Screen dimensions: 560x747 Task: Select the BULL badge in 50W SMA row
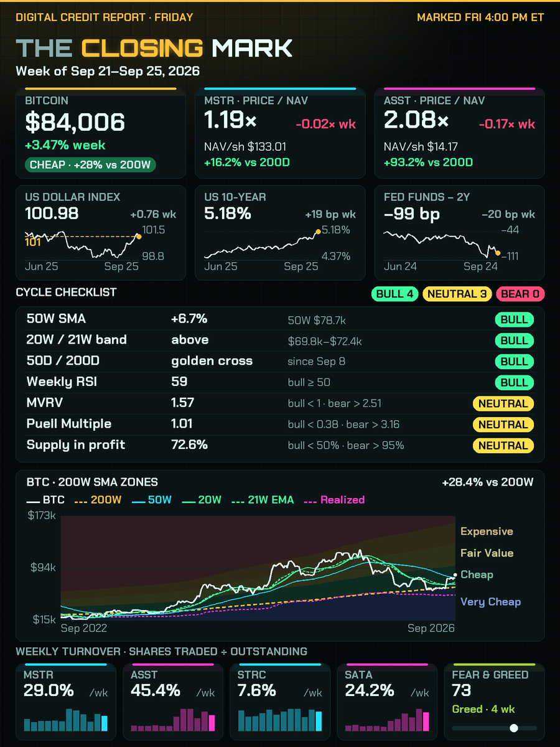pyautogui.click(x=514, y=320)
